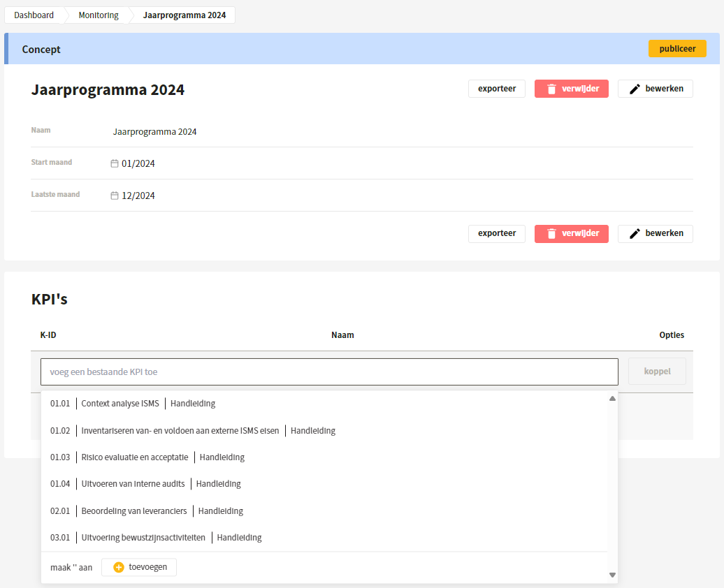
Task: Click the calendar icon next to 12/2024
Action: [115, 196]
